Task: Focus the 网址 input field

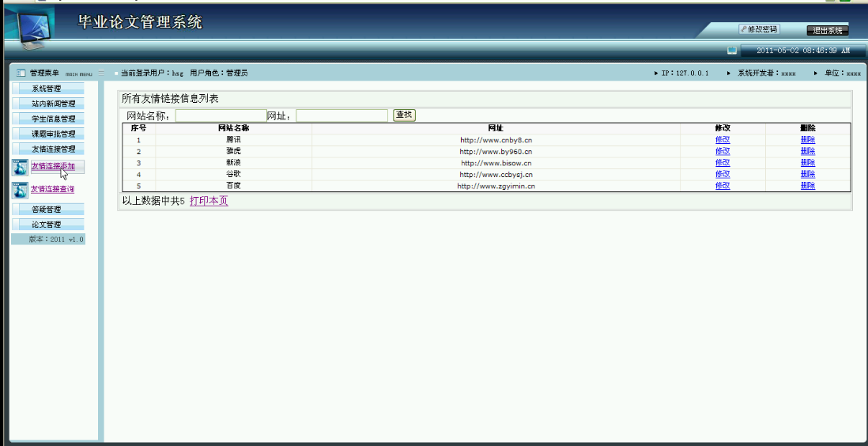Action: 342,115
